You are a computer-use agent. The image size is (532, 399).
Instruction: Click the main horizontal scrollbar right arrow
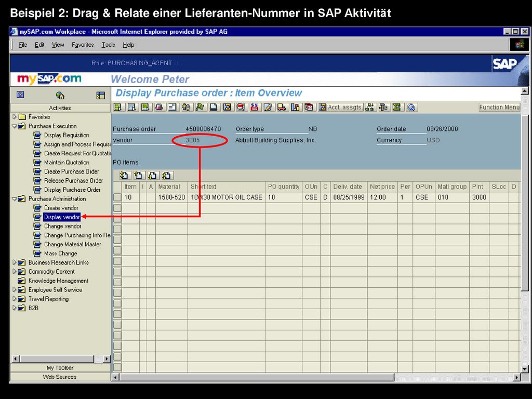[517, 377]
